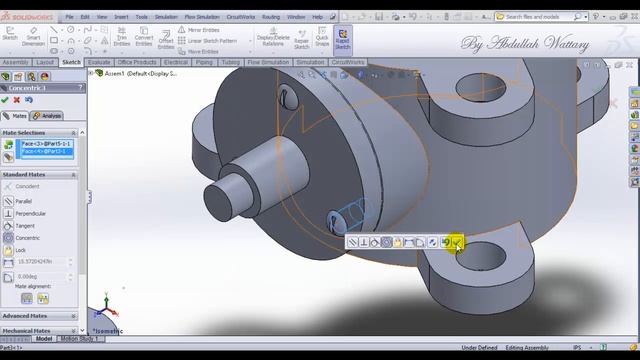The image size is (640, 360).
Task: Collapse the Standard Mates section
Action: 73,175
